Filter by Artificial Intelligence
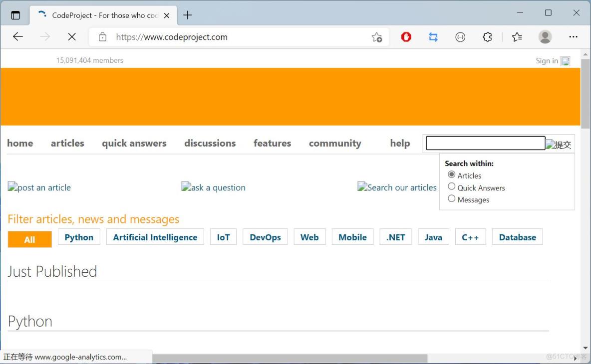This screenshot has width=591, height=364. (x=155, y=237)
